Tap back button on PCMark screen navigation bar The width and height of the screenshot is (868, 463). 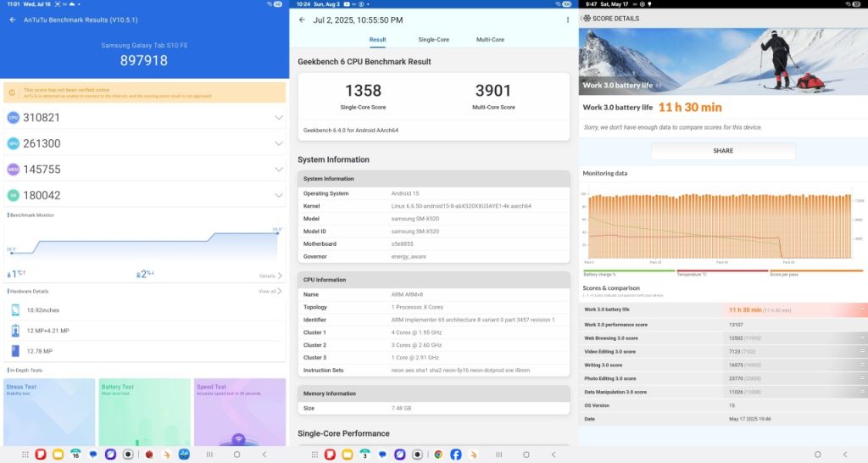click(x=845, y=455)
